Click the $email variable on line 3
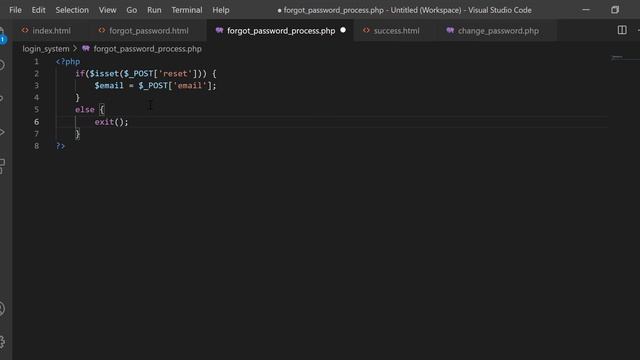Image resolution: width=640 pixels, height=360 pixels. [109, 86]
